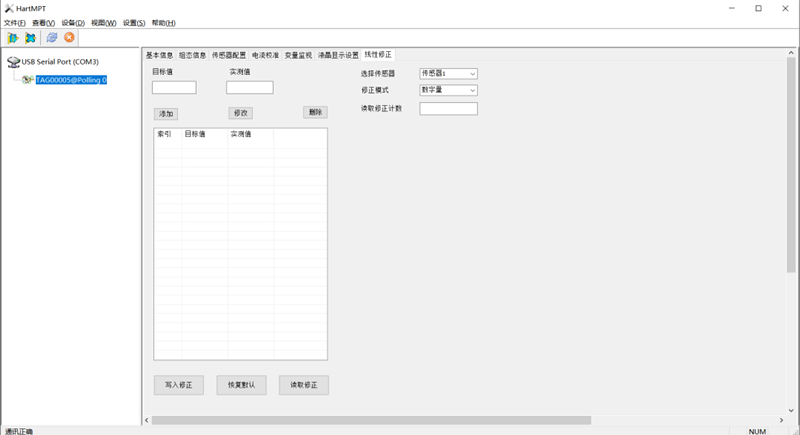
Task: Open the 修正模式 dropdown
Action: 448,90
